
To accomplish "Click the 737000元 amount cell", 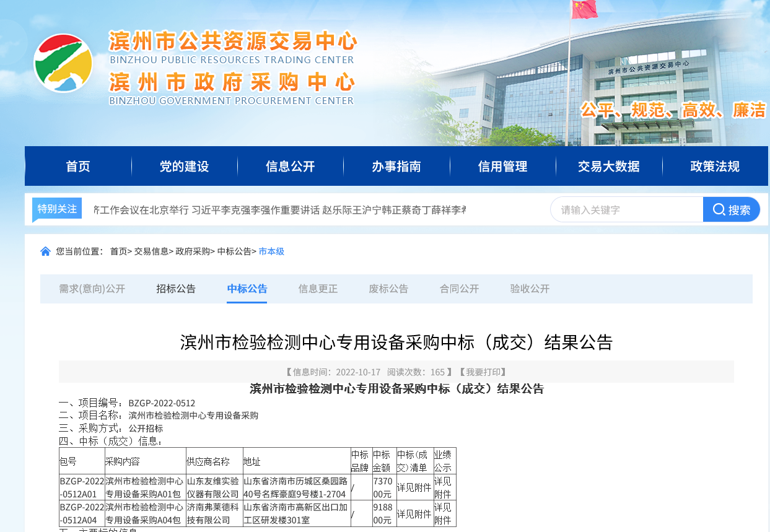I will [x=383, y=487].
